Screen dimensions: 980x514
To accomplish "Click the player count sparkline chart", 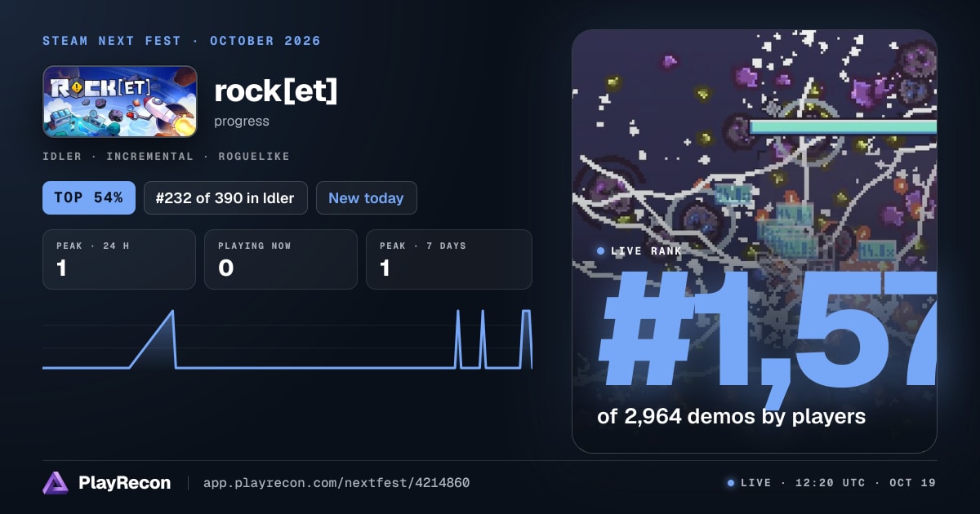I will (287, 339).
